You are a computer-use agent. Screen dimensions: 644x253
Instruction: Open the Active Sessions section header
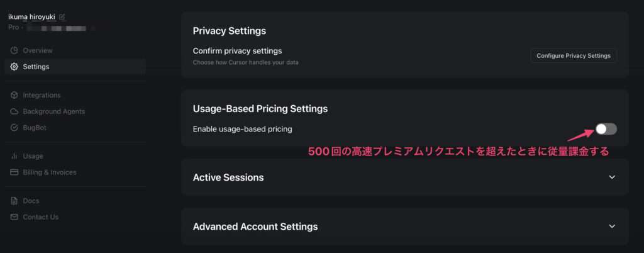click(x=405, y=177)
